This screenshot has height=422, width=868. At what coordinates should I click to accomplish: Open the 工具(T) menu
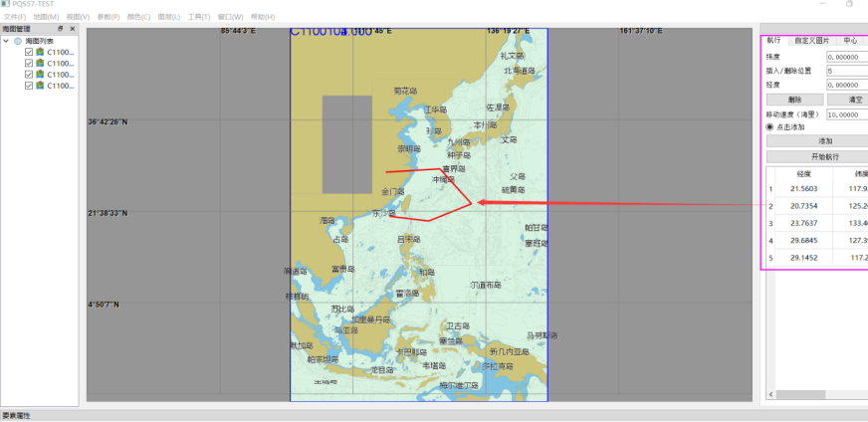coord(199,17)
